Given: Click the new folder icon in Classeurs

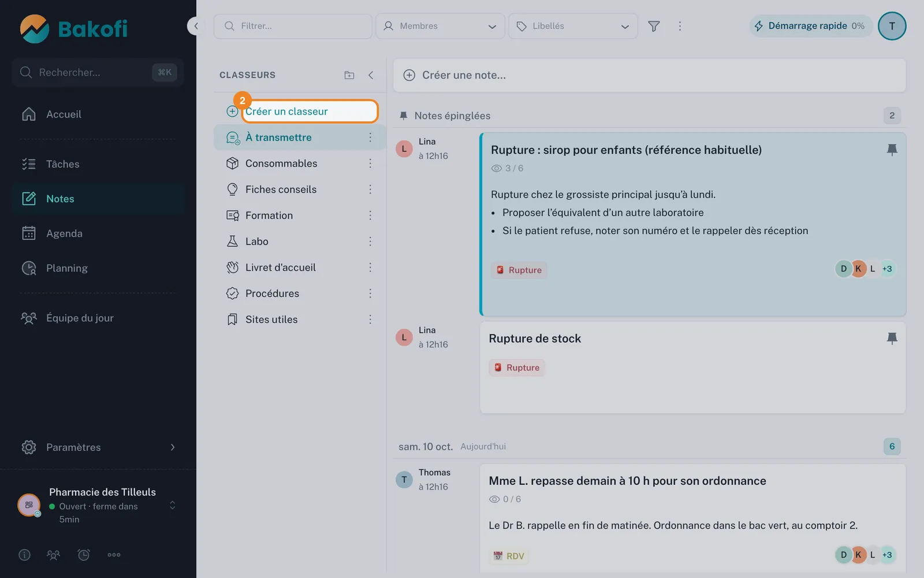Looking at the screenshot, I should [349, 75].
